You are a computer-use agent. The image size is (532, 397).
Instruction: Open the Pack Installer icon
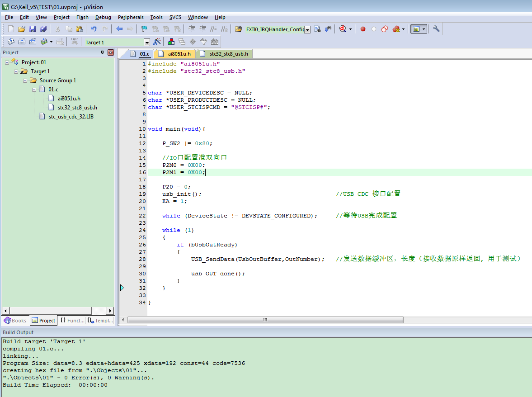click(214, 42)
